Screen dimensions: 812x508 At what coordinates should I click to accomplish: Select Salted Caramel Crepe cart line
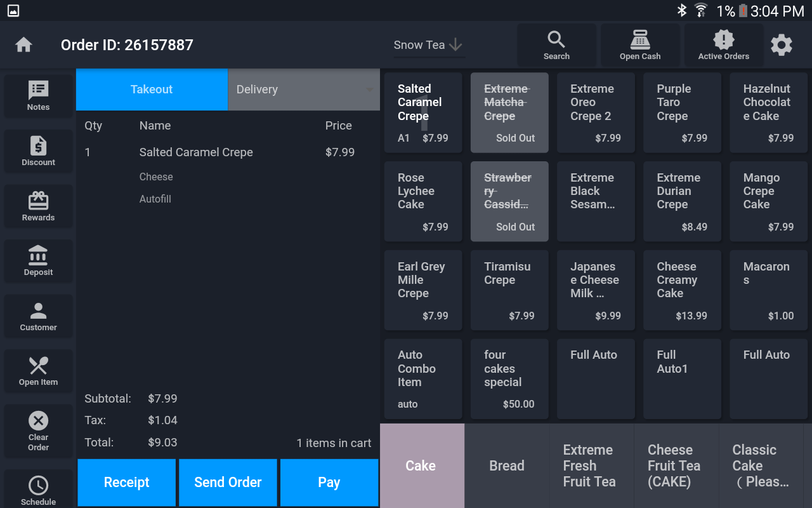click(228, 152)
